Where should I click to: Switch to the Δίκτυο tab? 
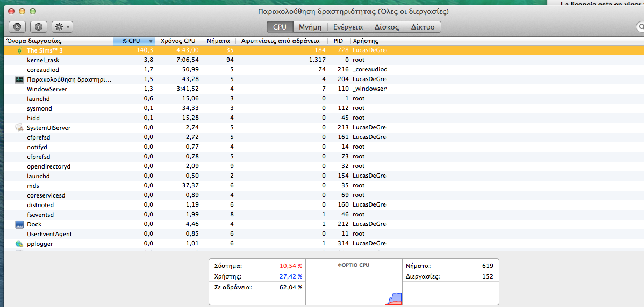(423, 27)
